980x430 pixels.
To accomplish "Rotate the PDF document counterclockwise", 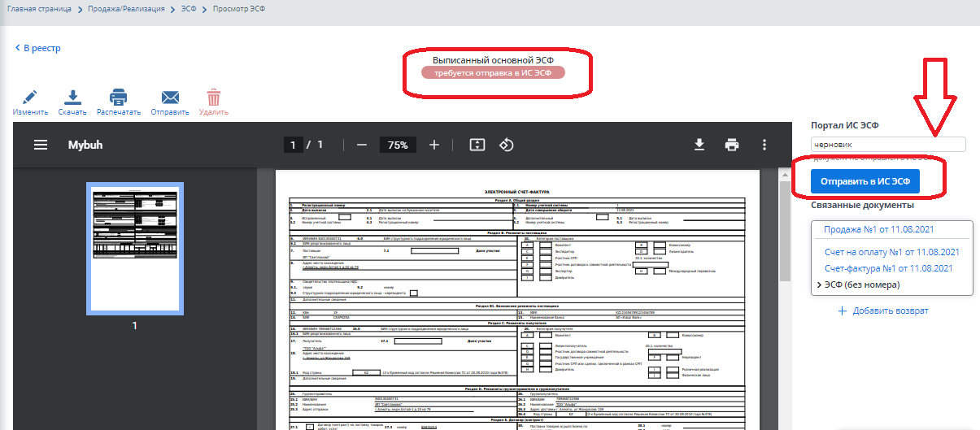I will [x=506, y=145].
